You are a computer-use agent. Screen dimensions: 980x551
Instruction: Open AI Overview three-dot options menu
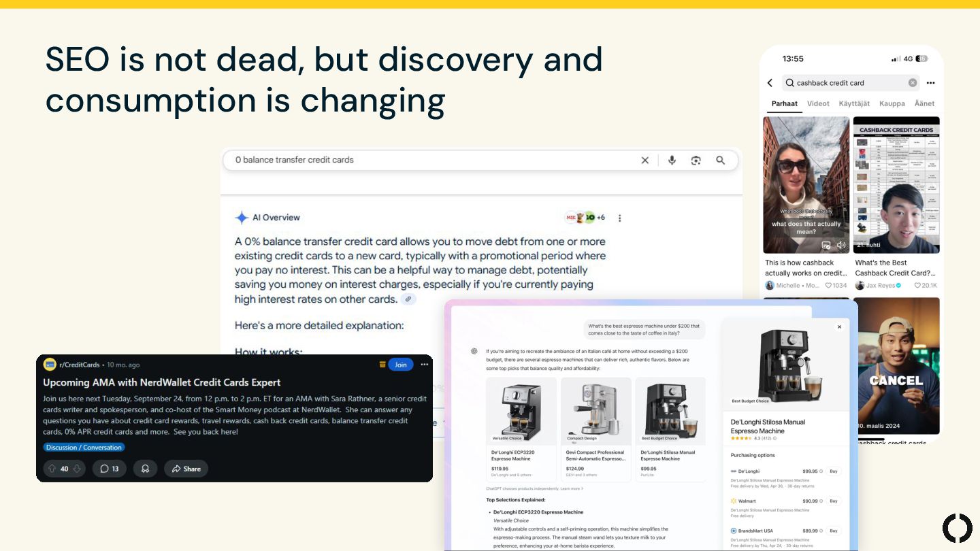click(x=619, y=218)
